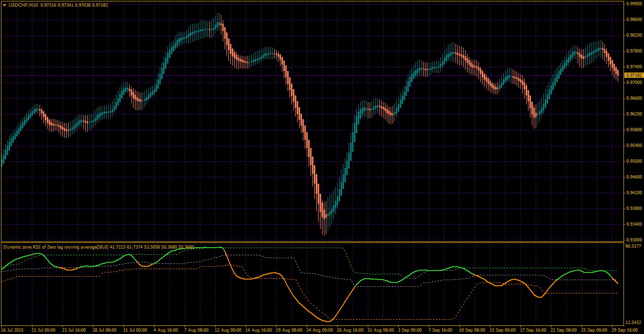This screenshot has height=334, width=644.
Task: Click the 0.96600 price axis label
Action: [634, 98]
